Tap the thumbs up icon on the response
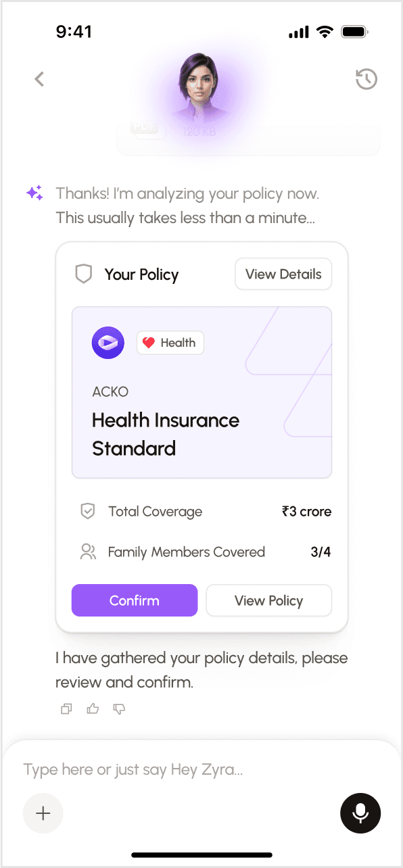The height and width of the screenshot is (868, 403). 93,708
